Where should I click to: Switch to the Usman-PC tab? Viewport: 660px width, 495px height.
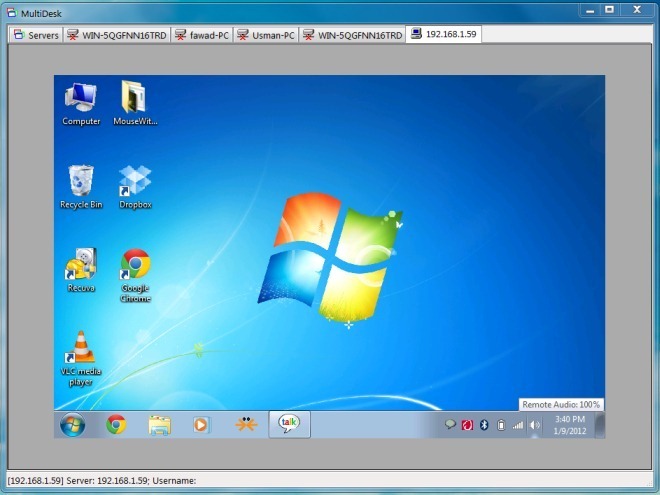tap(266, 35)
